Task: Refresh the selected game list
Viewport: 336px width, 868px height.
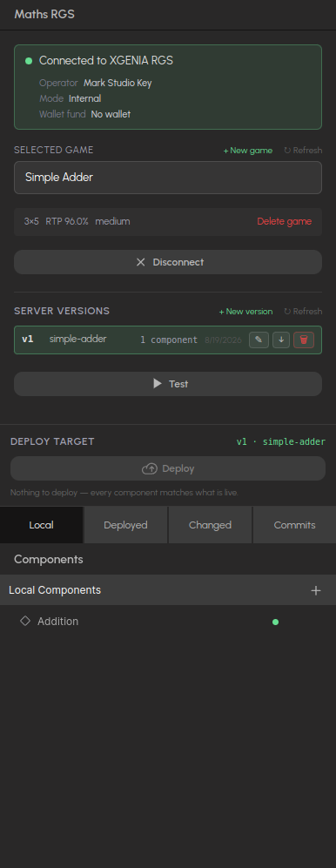Action: [303, 151]
